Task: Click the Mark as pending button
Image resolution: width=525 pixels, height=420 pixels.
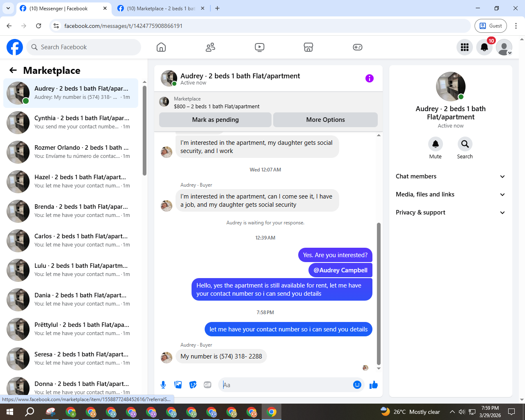Action: click(215, 120)
